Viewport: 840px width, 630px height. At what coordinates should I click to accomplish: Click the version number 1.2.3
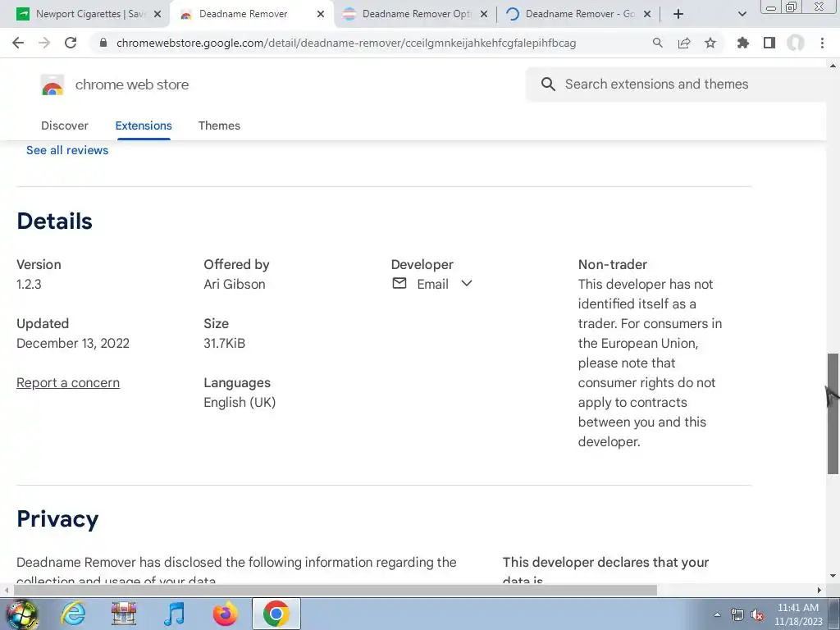click(29, 284)
